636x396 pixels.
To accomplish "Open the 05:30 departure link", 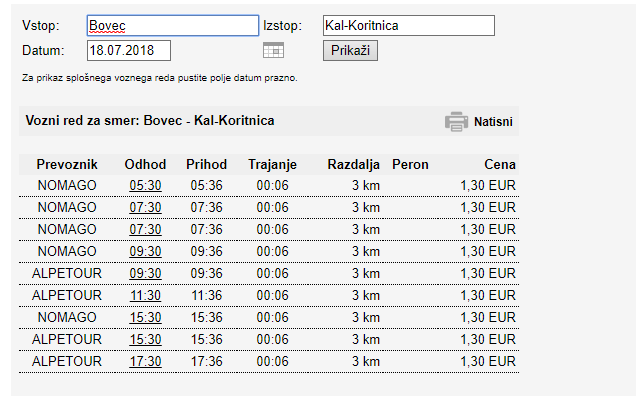I will tap(145, 185).
